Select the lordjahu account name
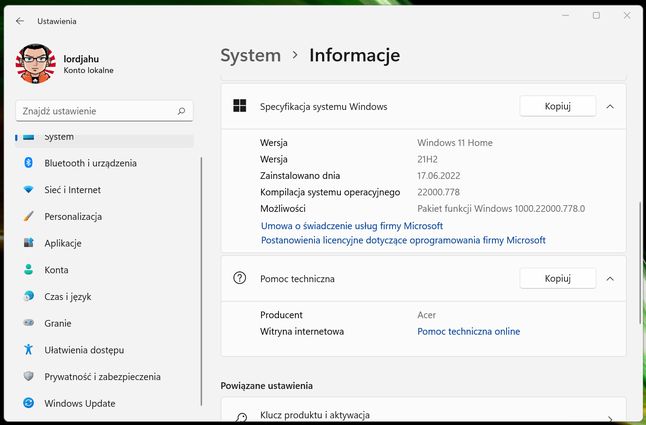 [81, 59]
